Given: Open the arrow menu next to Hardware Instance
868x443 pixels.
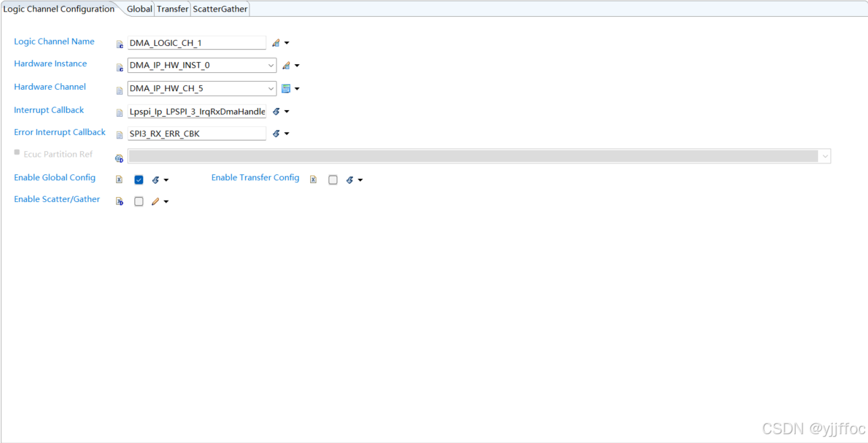Looking at the screenshot, I should 297,66.
